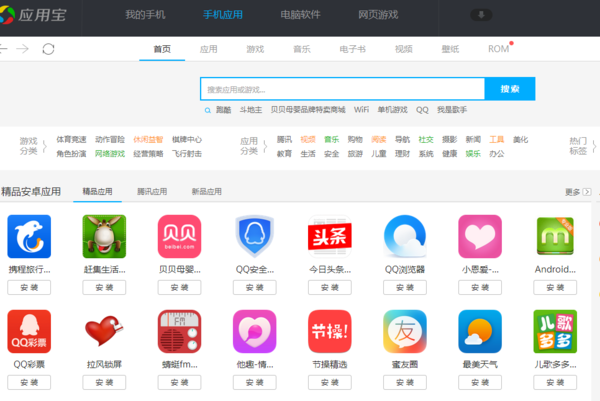Open 更多 for 精品安卓应用
The height and width of the screenshot is (401, 600).
(578, 192)
